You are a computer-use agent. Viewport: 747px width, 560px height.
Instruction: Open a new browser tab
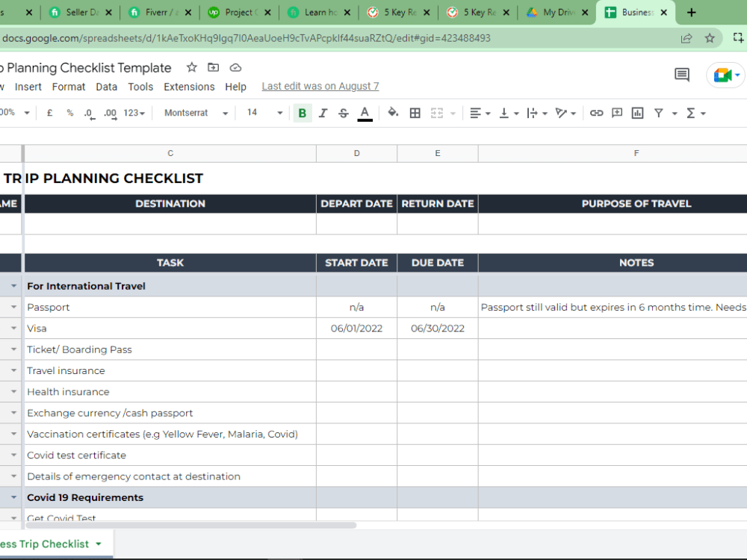click(x=692, y=13)
